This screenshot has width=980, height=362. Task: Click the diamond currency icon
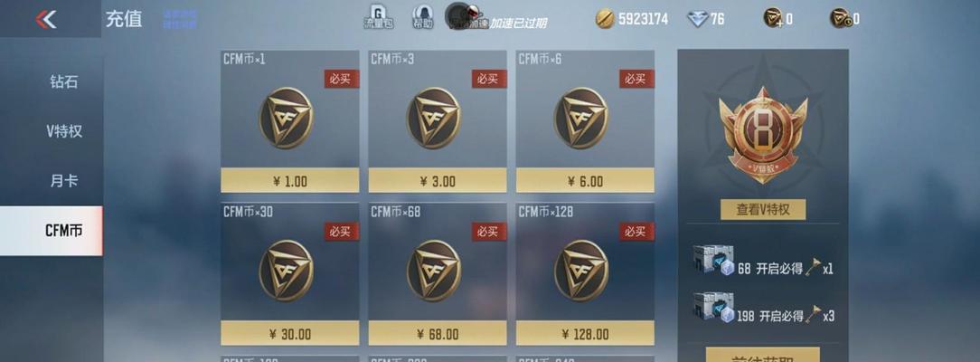coord(697,19)
